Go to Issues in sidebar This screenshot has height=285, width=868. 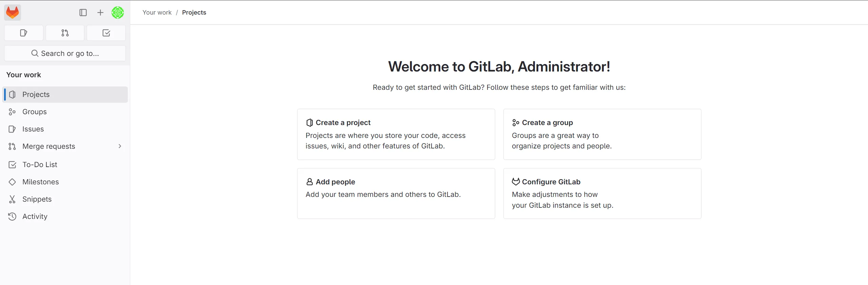coord(33,129)
